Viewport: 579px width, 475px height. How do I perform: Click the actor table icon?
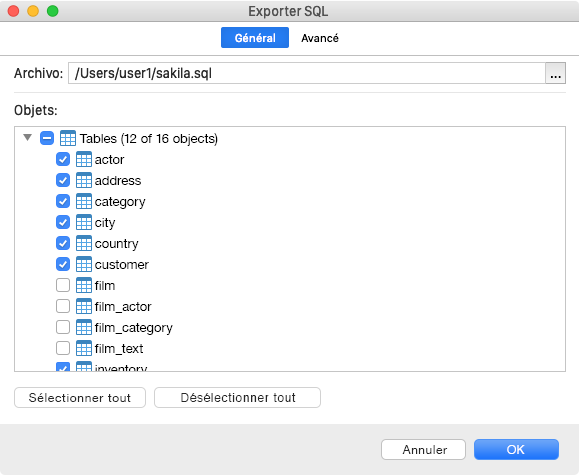(84, 160)
